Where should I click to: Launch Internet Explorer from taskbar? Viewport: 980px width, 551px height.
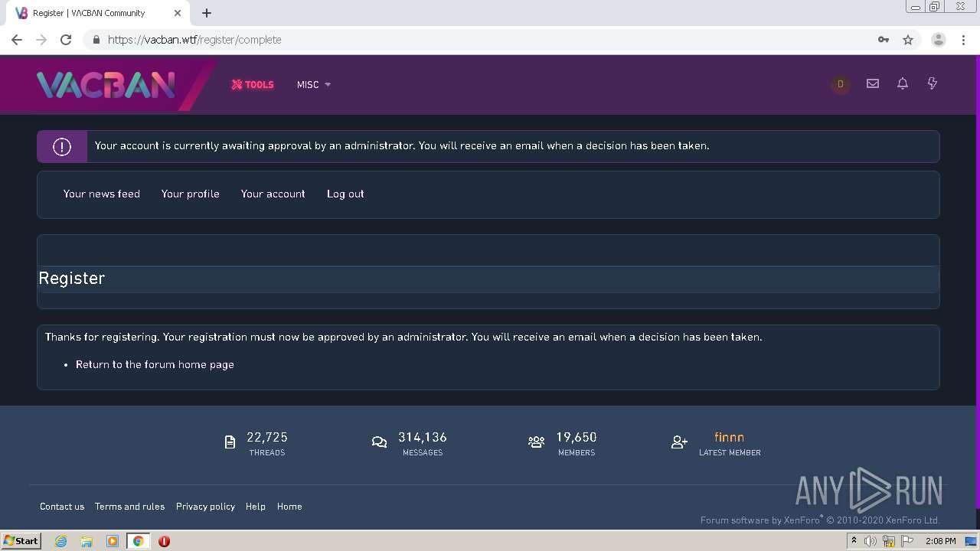60,541
